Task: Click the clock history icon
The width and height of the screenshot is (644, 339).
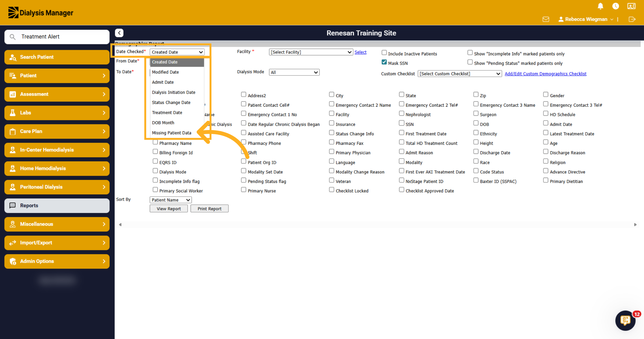Action: [x=616, y=6]
